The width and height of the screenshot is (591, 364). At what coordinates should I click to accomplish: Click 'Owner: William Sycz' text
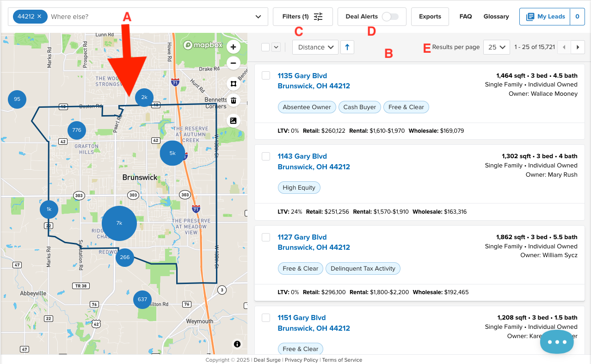[549, 255]
